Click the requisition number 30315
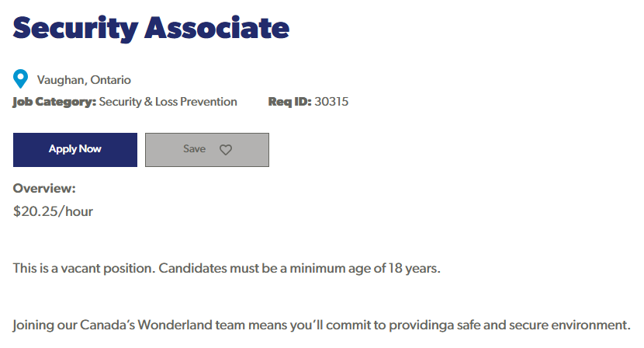 (x=332, y=102)
